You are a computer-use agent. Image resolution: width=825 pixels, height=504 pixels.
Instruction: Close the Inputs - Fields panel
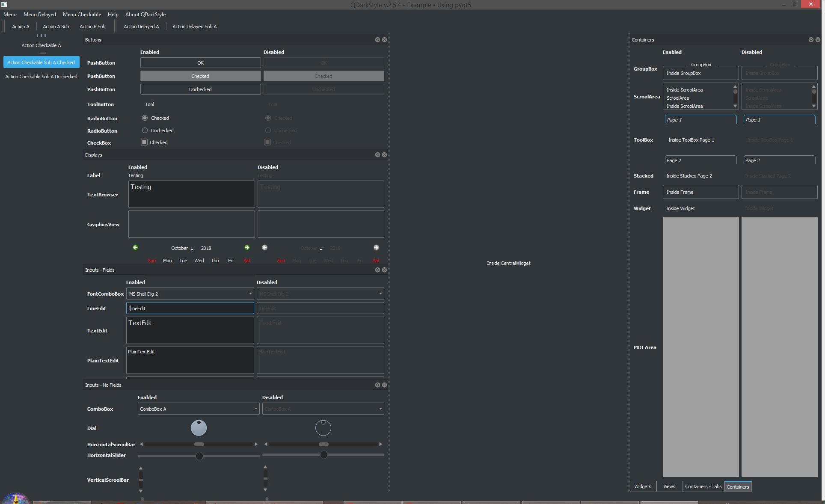coord(384,270)
